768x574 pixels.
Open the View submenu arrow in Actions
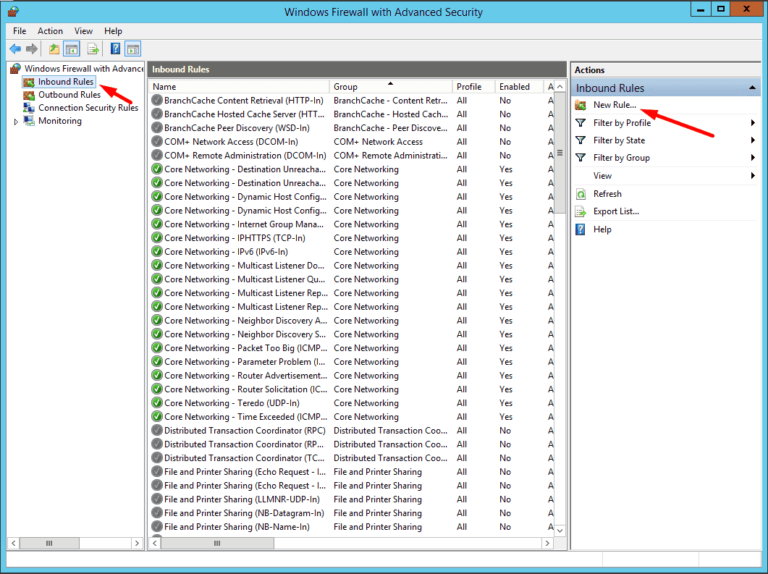[753, 176]
